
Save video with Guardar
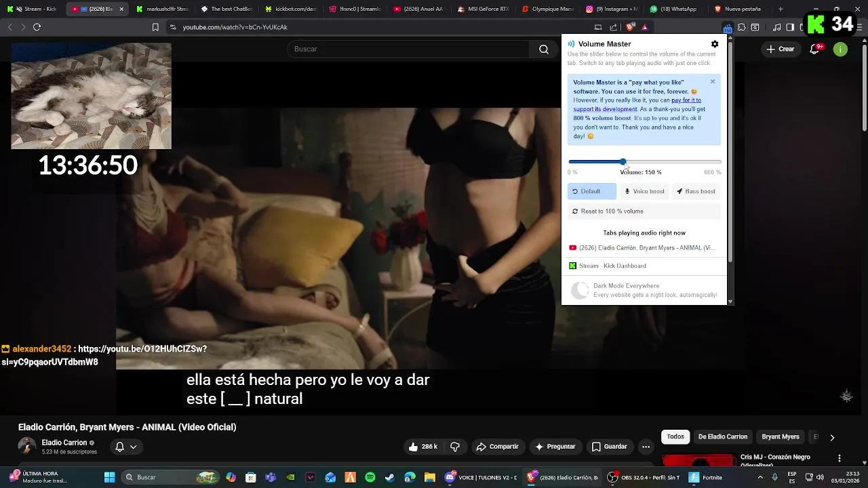(x=609, y=447)
